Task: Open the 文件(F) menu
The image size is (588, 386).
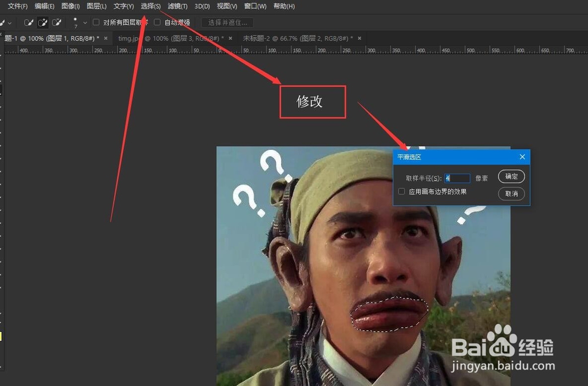Action: [x=18, y=6]
